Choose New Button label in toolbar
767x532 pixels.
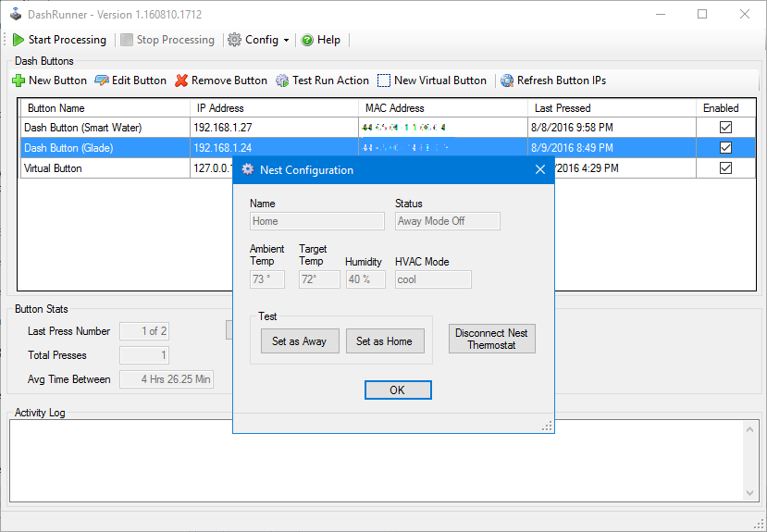click(x=57, y=80)
